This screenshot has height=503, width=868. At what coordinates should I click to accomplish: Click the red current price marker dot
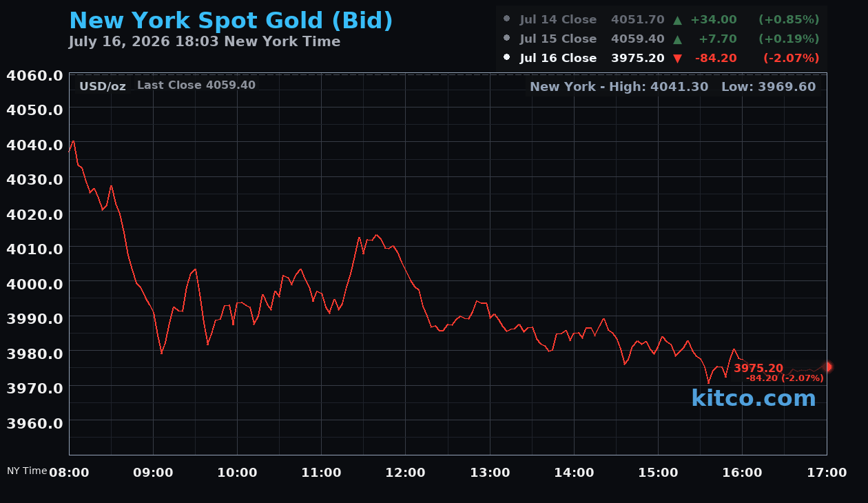click(x=827, y=367)
